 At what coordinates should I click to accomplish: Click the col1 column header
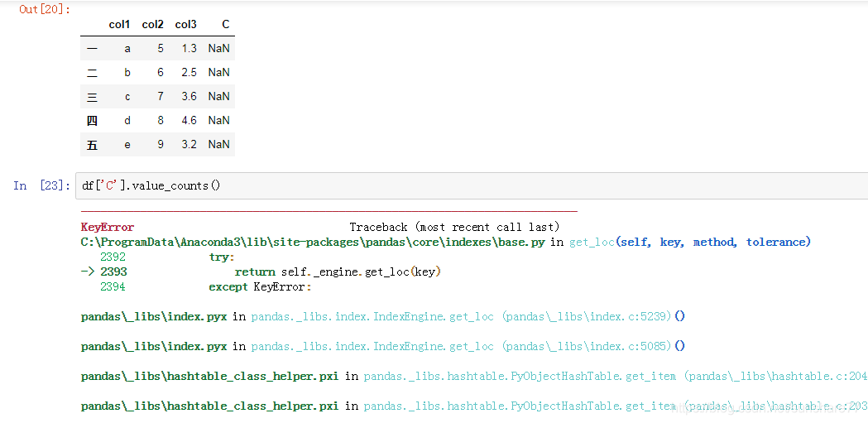[x=120, y=24]
